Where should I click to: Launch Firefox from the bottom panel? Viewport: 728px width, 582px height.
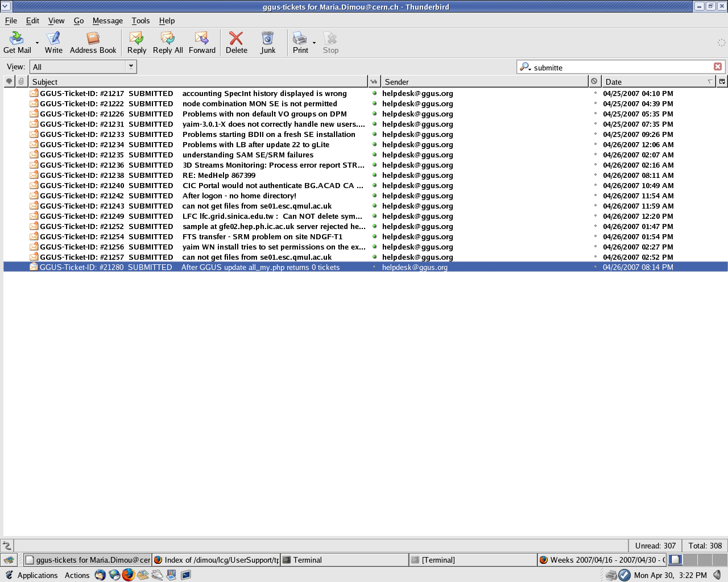(x=129, y=575)
